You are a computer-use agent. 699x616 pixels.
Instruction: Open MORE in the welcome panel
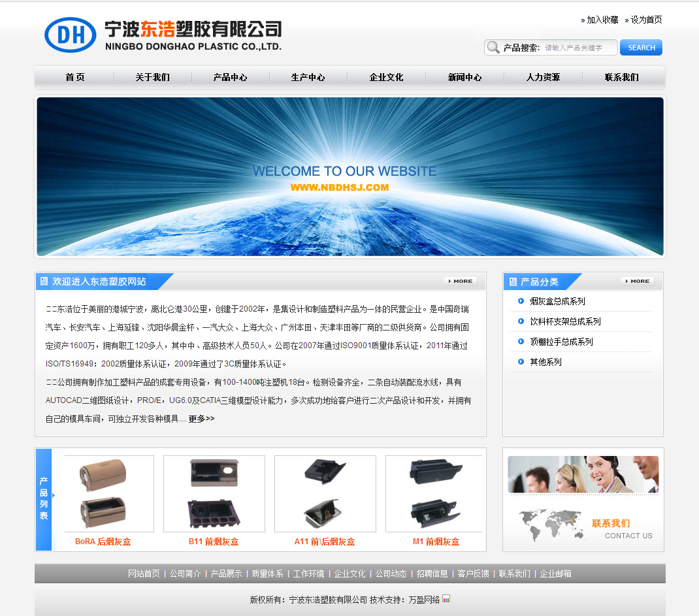461,281
